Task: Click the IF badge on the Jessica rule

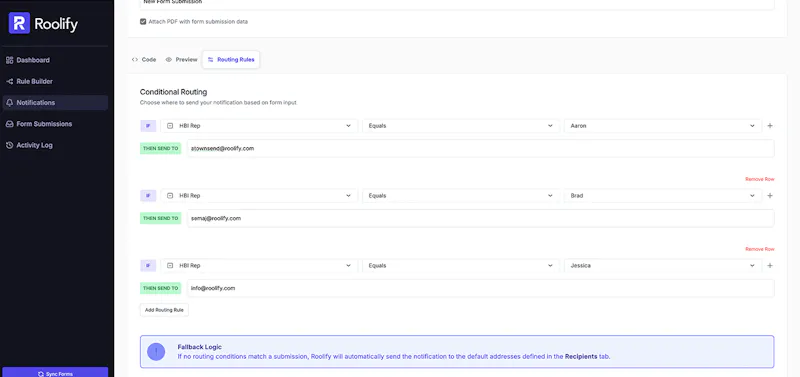Action: tap(148, 266)
